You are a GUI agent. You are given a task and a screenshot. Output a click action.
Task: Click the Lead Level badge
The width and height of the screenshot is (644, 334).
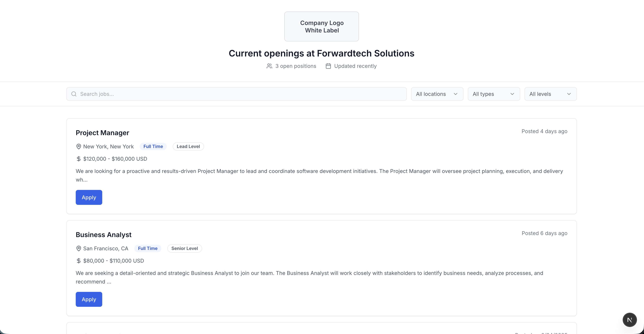pyautogui.click(x=188, y=146)
